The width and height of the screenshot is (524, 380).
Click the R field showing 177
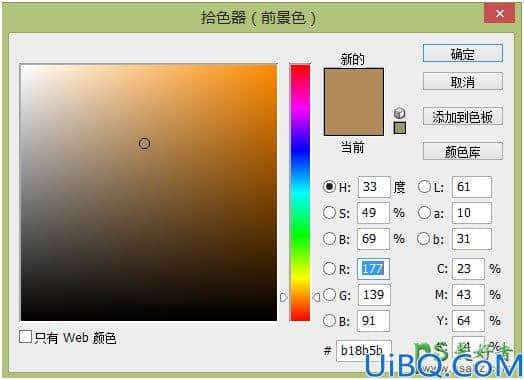pyautogui.click(x=373, y=269)
